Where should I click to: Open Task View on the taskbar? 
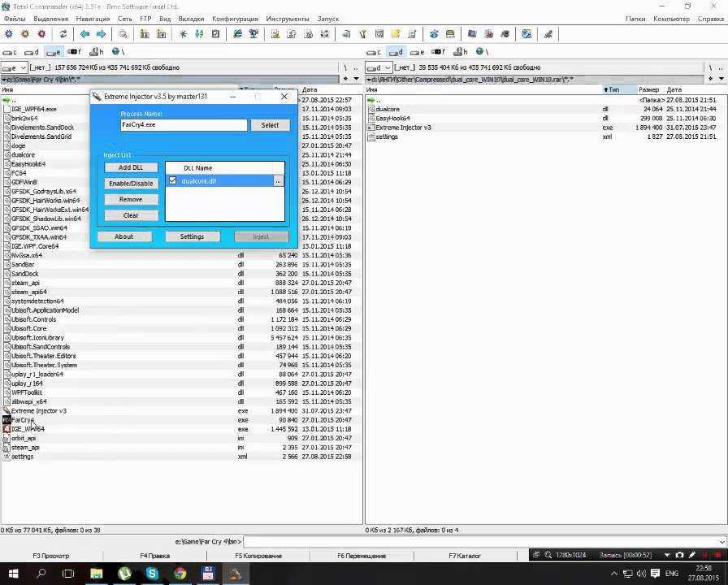[x=68, y=574]
